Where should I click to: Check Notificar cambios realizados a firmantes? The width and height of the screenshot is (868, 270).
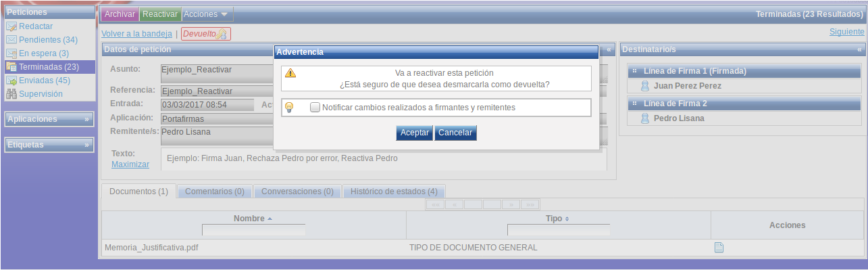tap(315, 107)
